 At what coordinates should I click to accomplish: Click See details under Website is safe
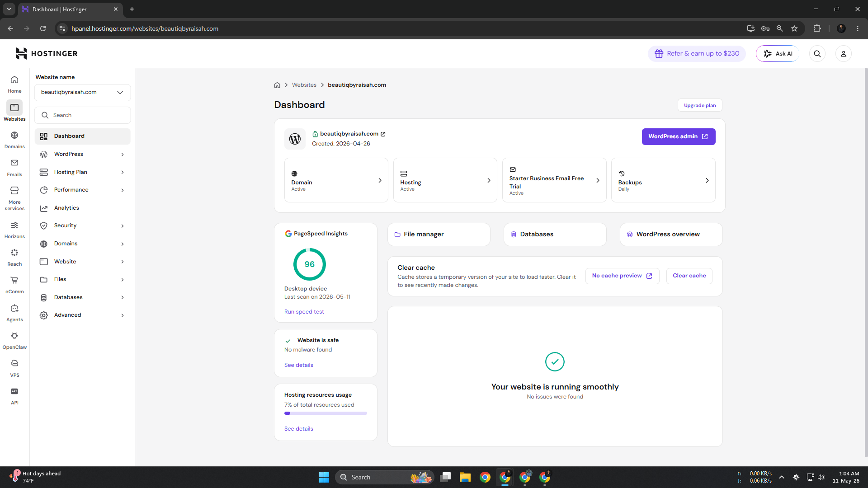[298, 365]
